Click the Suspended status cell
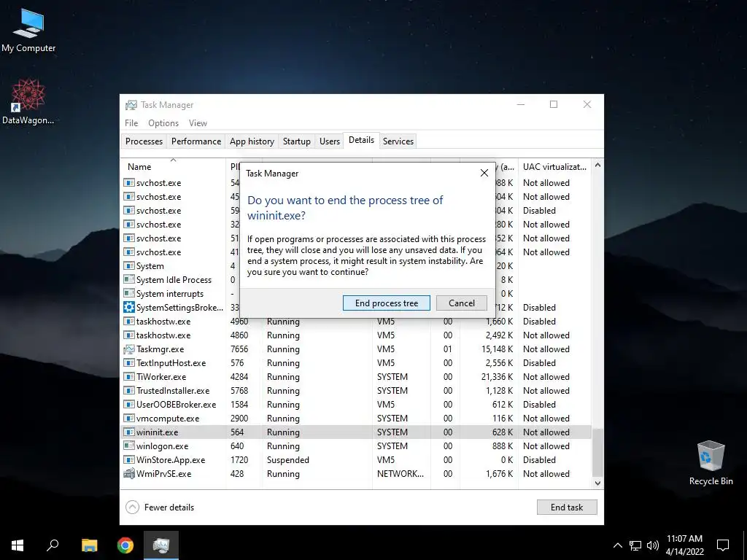 (x=287, y=460)
